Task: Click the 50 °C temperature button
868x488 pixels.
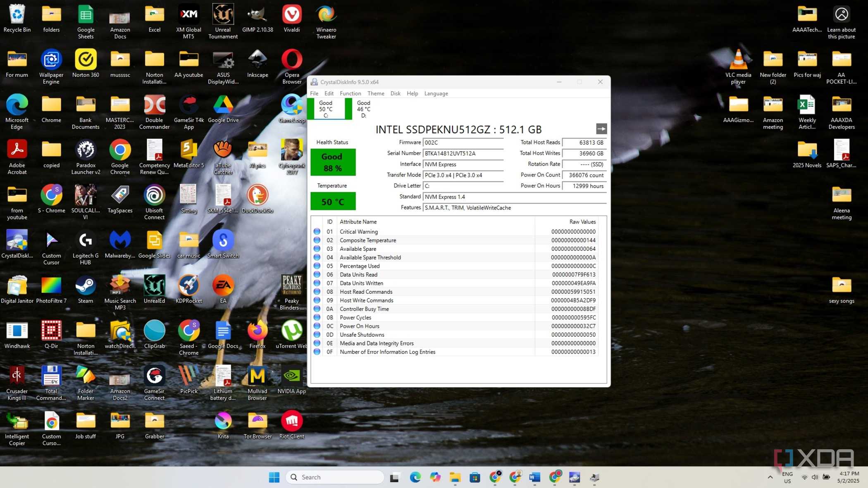Action: [x=333, y=202]
